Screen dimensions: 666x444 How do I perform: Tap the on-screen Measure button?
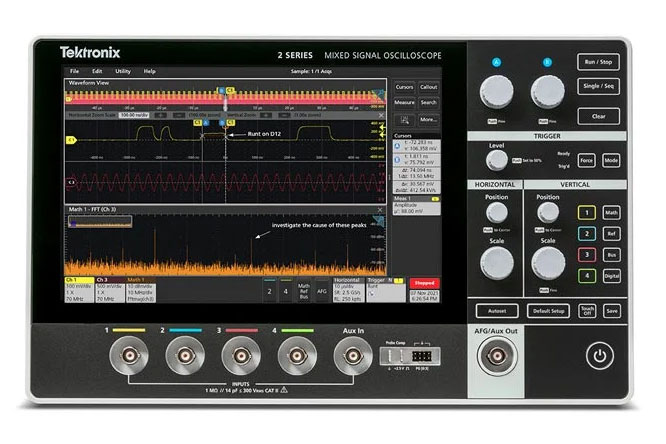coord(404,102)
